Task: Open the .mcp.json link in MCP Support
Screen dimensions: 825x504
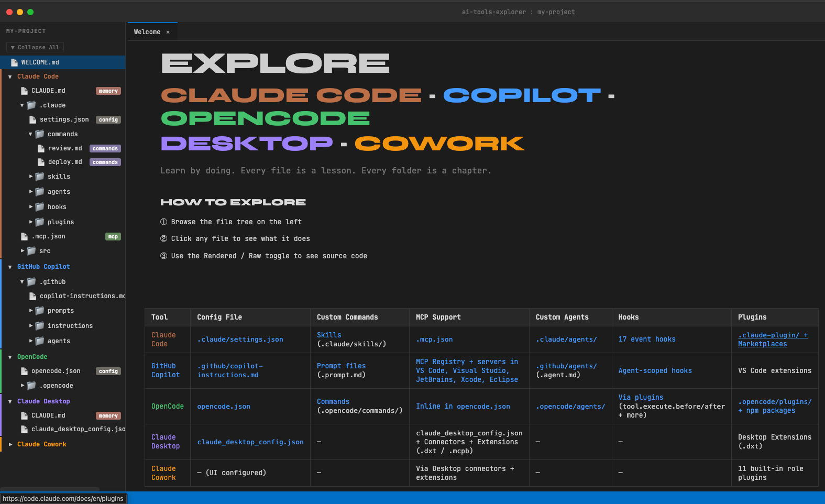Action: [434, 339]
